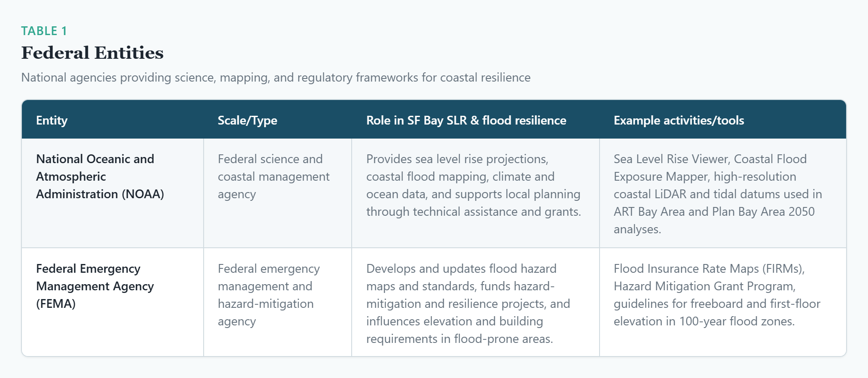The width and height of the screenshot is (868, 378).
Task: Click the 'Example activities/tools' column header
Action: [x=679, y=120]
